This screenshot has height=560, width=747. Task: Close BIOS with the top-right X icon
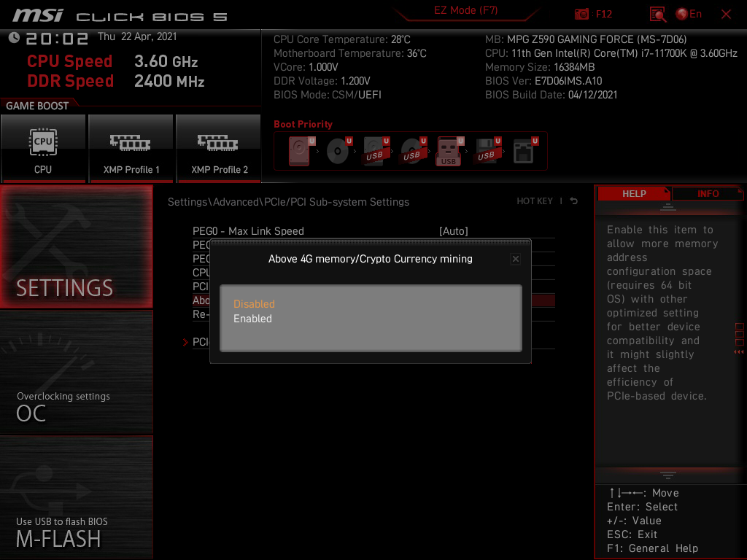pyautogui.click(x=726, y=15)
